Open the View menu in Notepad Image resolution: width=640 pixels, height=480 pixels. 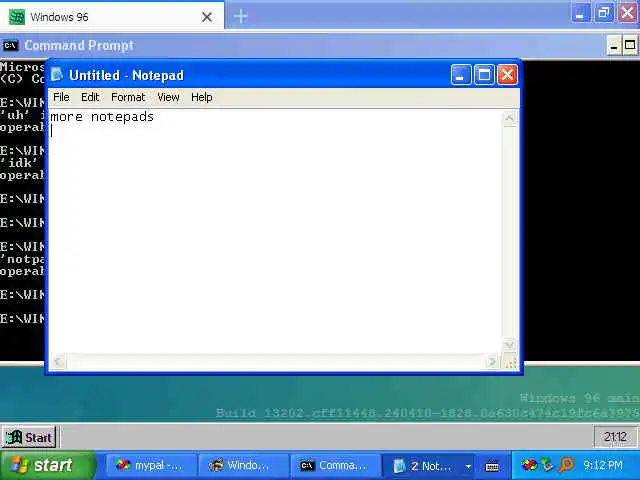click(168, 97)
